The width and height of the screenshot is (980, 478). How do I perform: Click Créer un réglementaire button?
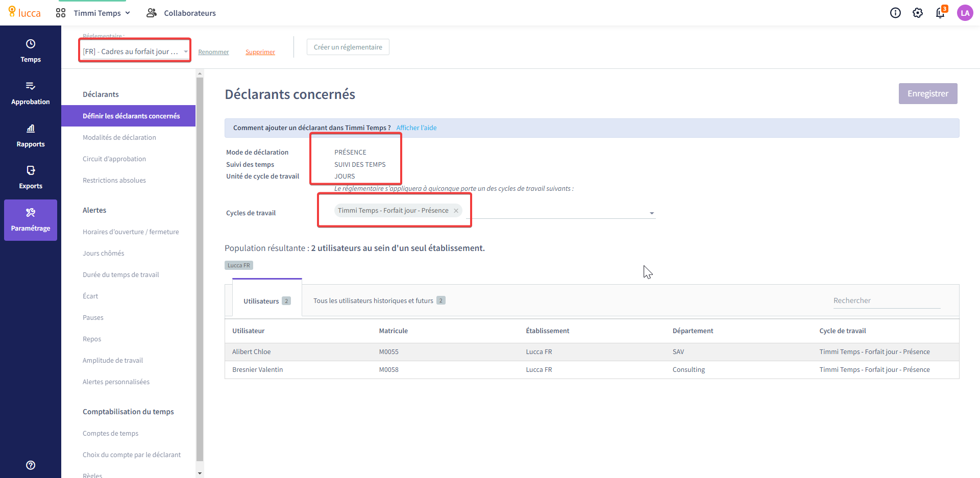(x=348, y=47)
